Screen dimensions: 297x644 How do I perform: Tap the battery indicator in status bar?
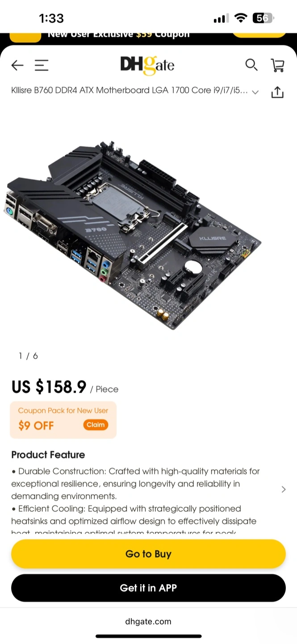[x=264, y=18]
